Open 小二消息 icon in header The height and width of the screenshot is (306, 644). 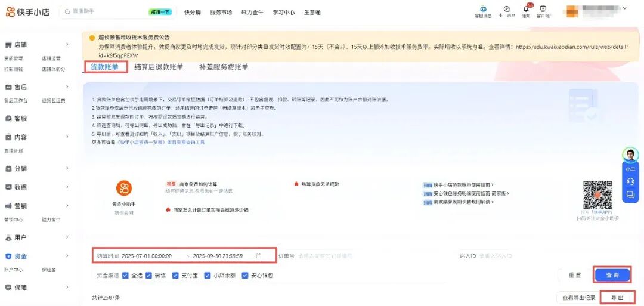point(506,8)
